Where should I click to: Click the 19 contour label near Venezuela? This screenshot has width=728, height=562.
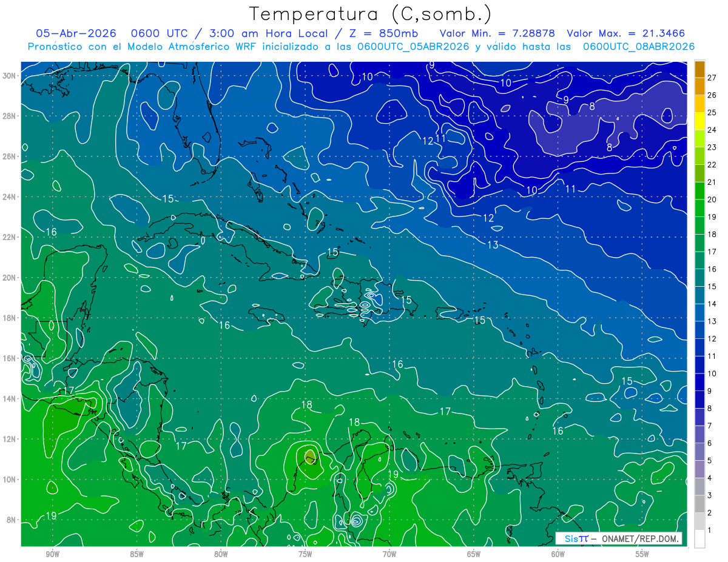click(393, 474)
